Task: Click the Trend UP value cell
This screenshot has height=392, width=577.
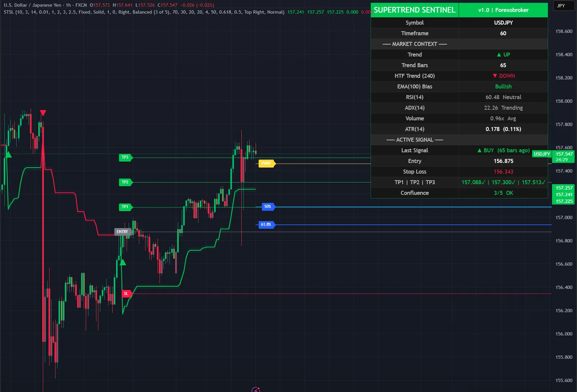Action: [x=503, y=54]
